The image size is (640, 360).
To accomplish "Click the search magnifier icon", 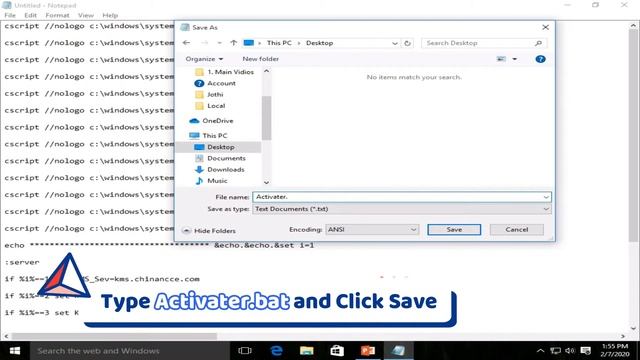I will click(538, 43).
